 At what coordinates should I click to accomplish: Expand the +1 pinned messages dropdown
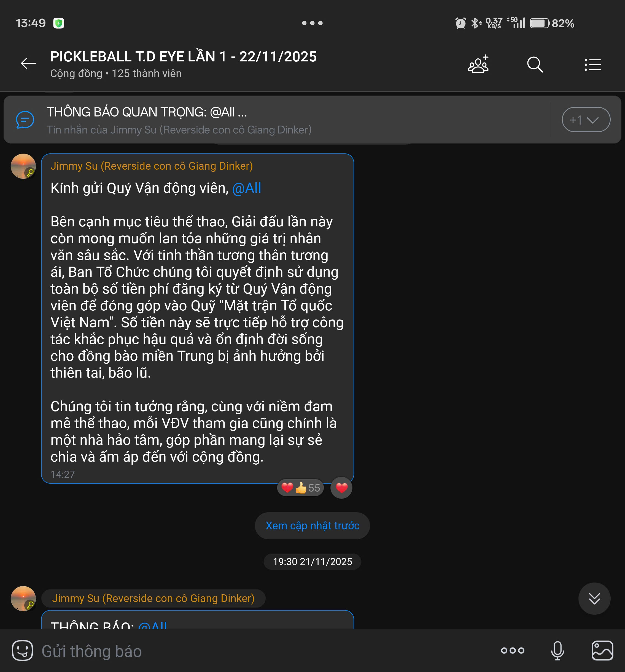pyautogui.click(x=586, y=120)
